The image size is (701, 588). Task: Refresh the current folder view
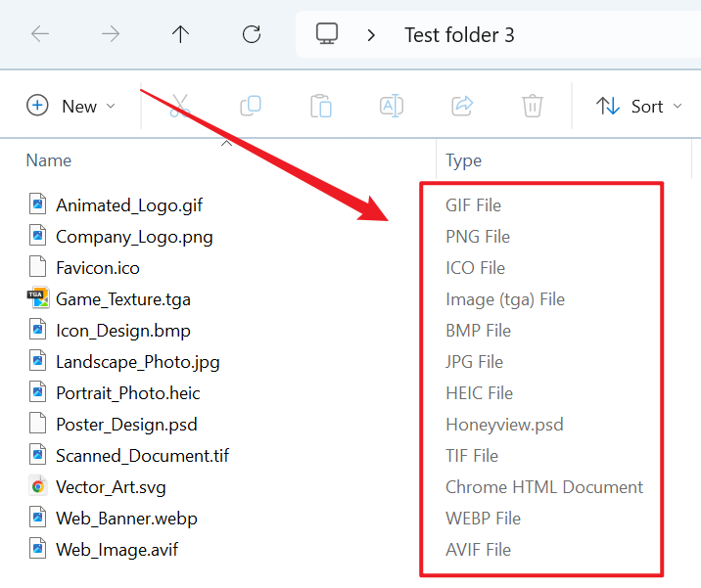pyautogui.click(x=252, y=34)
